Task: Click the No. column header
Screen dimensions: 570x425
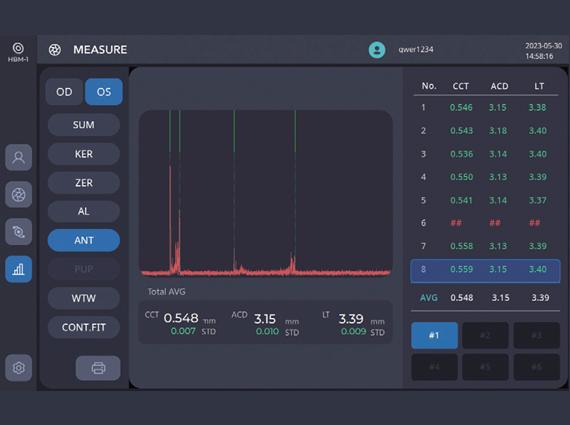Action: pyautogui.click(x=429, y=86)
